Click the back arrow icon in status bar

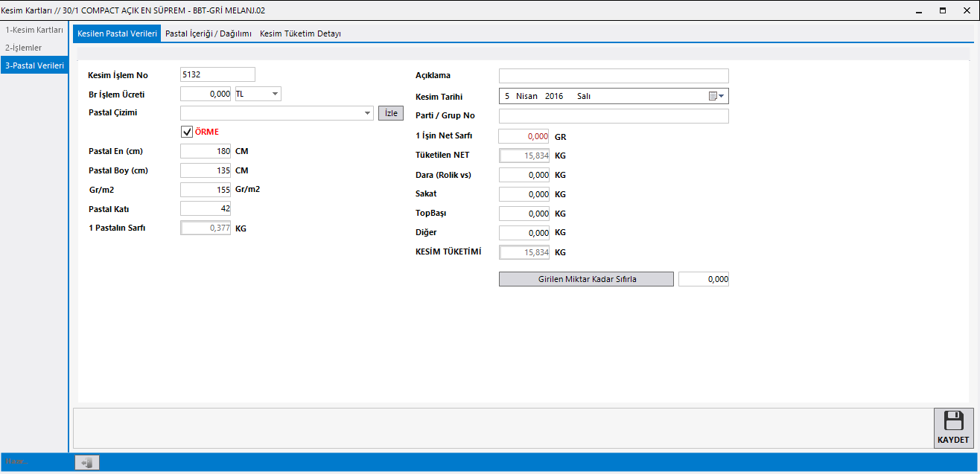coord(87,463)
